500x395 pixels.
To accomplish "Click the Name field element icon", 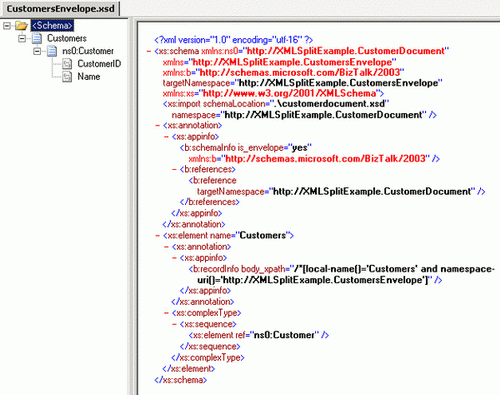I will tap(67, 77).
